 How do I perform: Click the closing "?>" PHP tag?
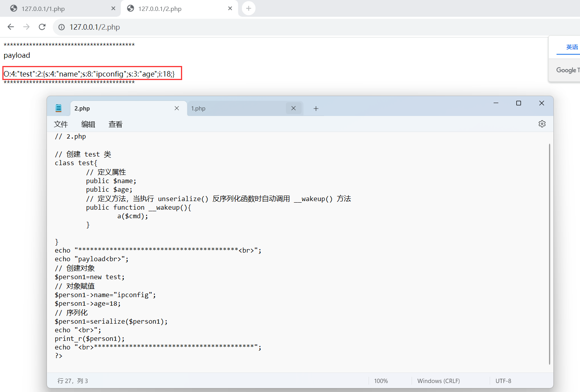(x=59, y=356)
